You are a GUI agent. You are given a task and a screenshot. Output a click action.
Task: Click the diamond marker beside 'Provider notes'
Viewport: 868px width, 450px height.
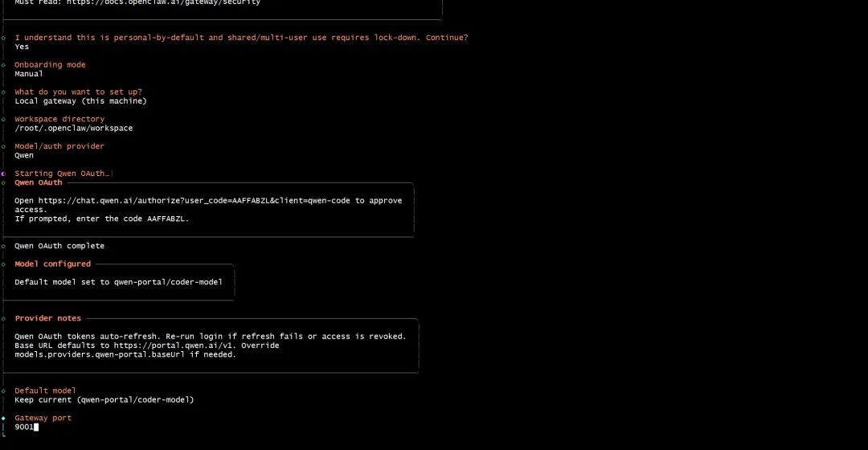point(3,318)
